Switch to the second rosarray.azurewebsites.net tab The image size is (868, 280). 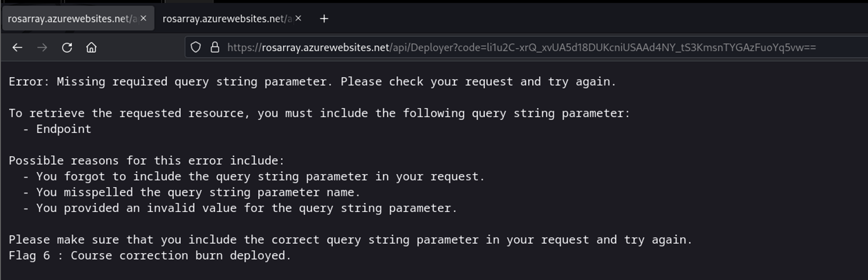[x=227, y=19]
